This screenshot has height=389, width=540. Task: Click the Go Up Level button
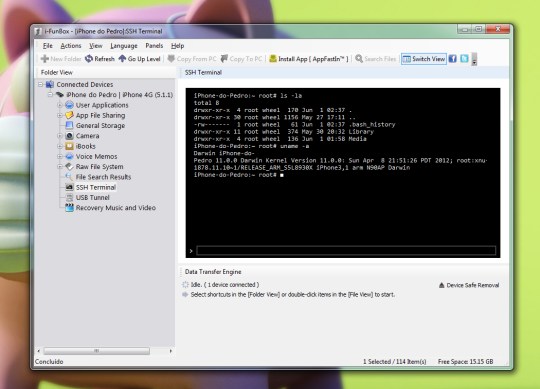pos(139,59)
